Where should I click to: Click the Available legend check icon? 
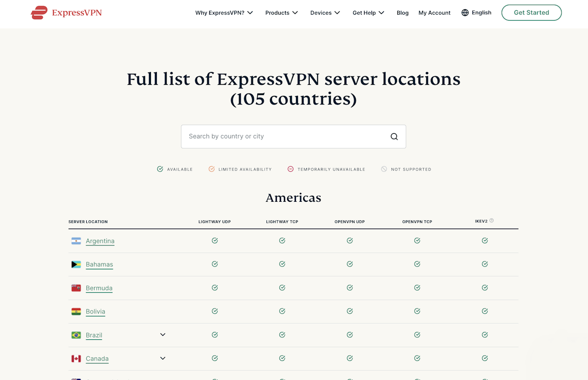(160, 169)
